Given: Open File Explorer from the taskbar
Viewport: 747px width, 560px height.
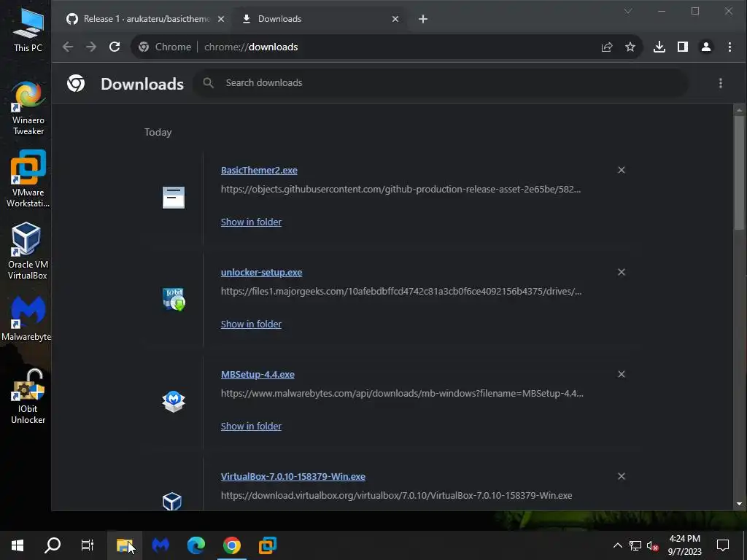Looking at the screenshot, I should click(x=124, y=545).
